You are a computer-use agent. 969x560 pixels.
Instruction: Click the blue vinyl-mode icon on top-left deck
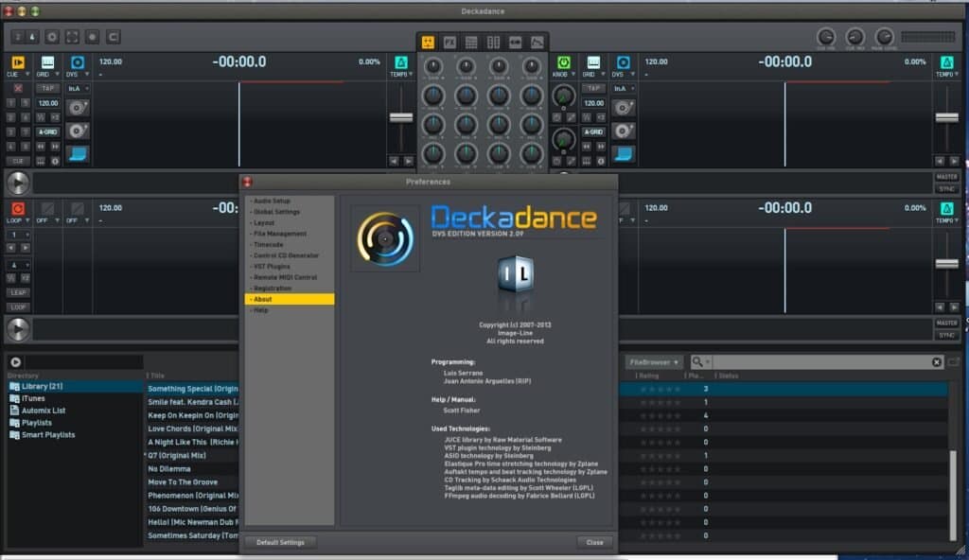pos(78,154)
